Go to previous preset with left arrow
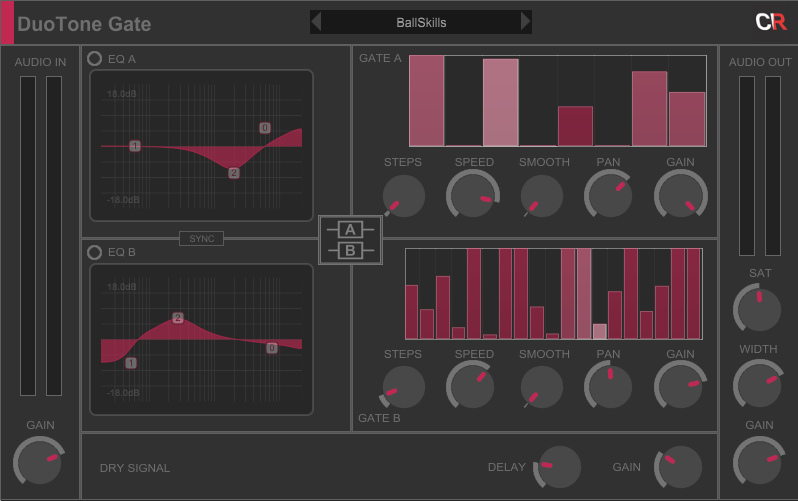This screenshot has width=798, height=501. pyautogui.click(x=316, y=22)
